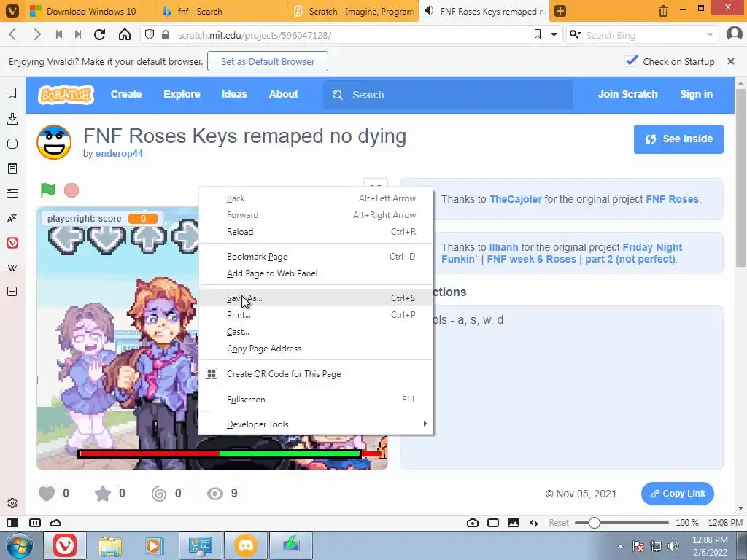Click the favorite star icon
747x560 pixels.
tap(102, 494)
